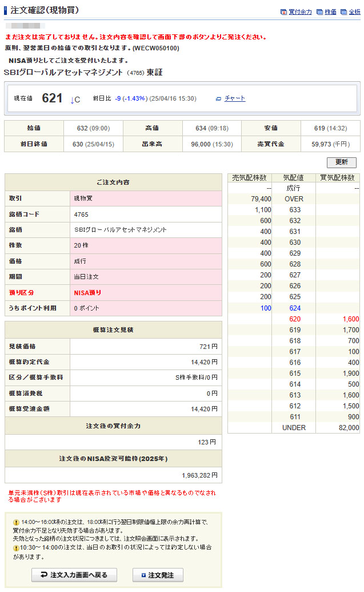Click the 株価 window icon
The height and width of the screenshot is (592, 364).
coord(319,12)
